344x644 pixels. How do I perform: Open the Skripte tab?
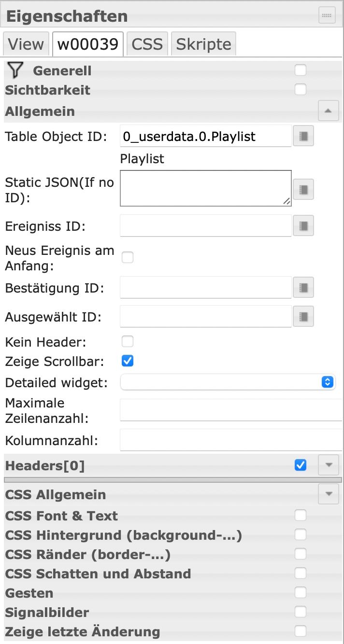(203, 44)
